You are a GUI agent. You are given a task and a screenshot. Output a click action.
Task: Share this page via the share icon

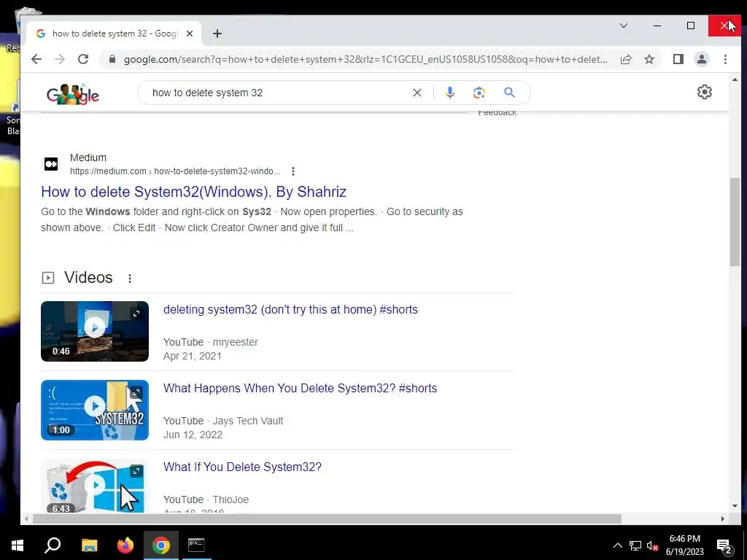point(625,59)
